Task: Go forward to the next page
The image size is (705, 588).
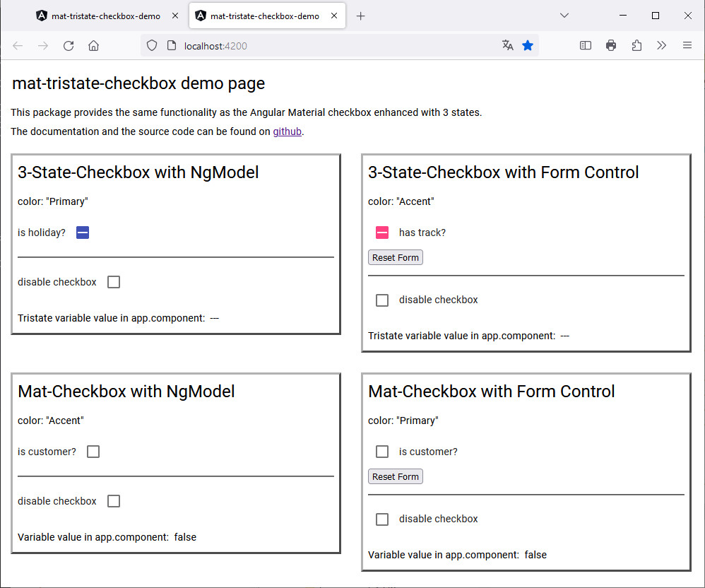Action: pos(42,46)
